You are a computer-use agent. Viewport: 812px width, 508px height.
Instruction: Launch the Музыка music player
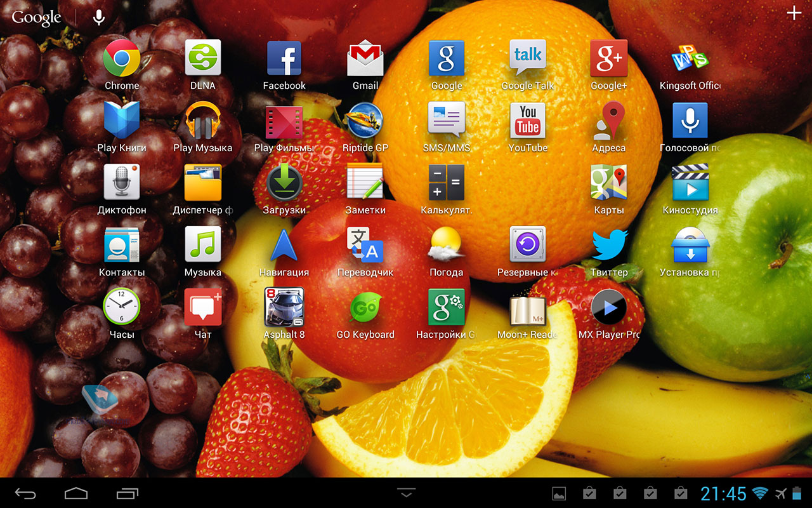[203, 245]
